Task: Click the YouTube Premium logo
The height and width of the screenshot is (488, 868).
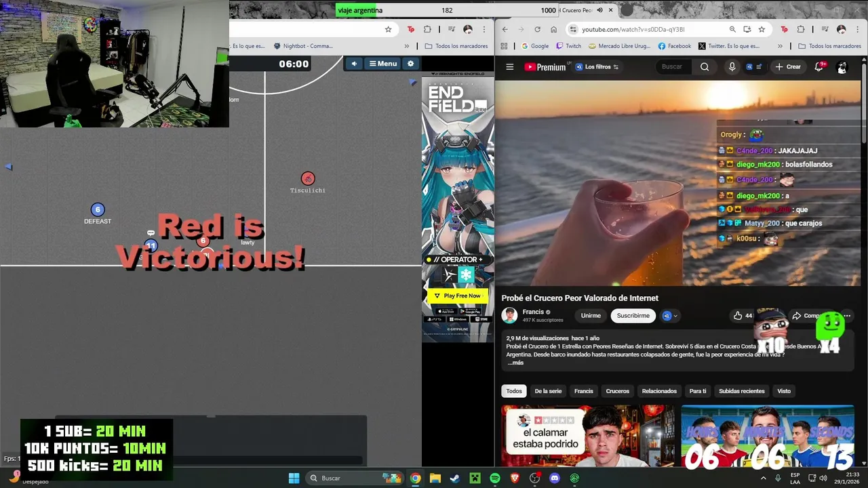Action: (545, 67)
